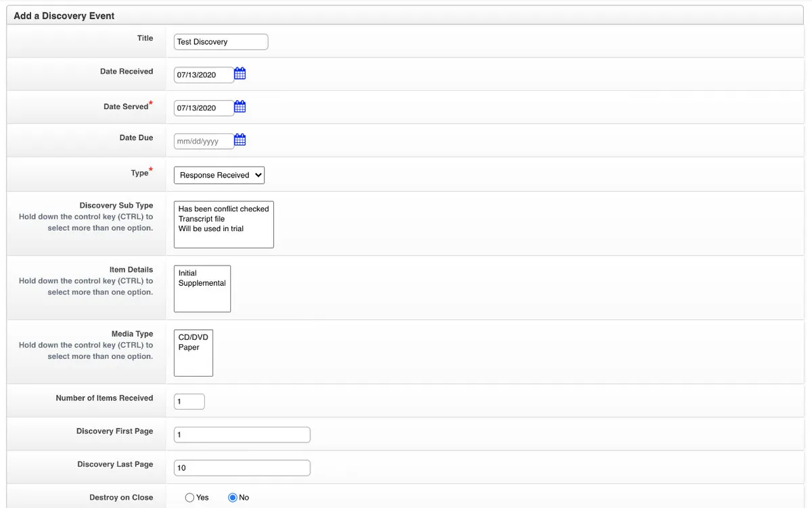Image resolution: width=812 pixels, height=508 pixels.
Task: Open the Date Served calendar picker
Action: click(x=240, y=107)
